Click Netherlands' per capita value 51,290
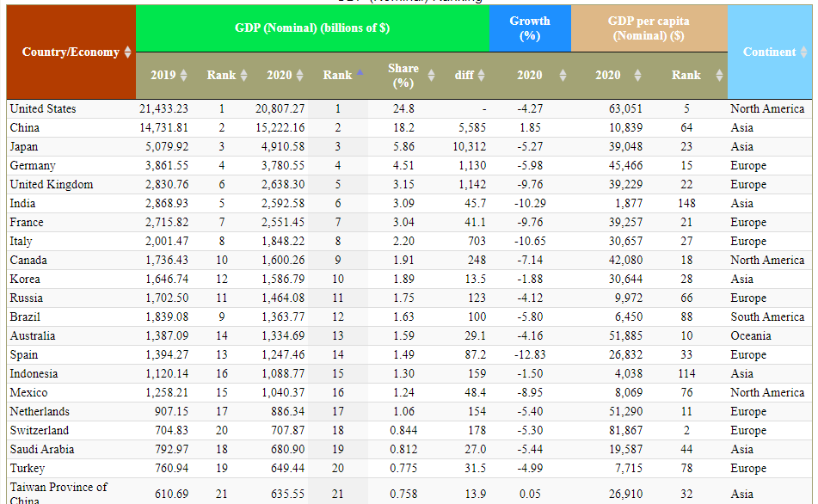818x504 pixels. (x=625, y=412)
